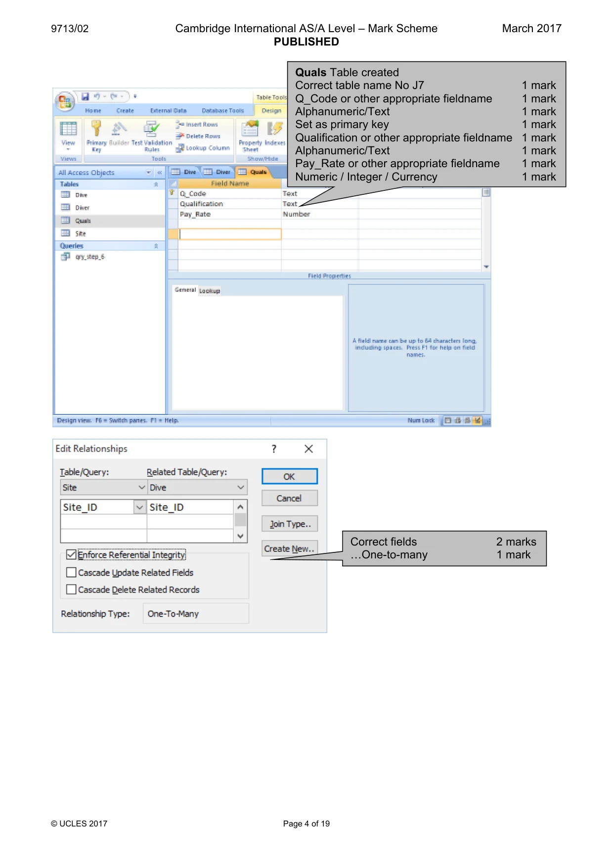Set Primary Key using the key icon

tap(96, 136)
